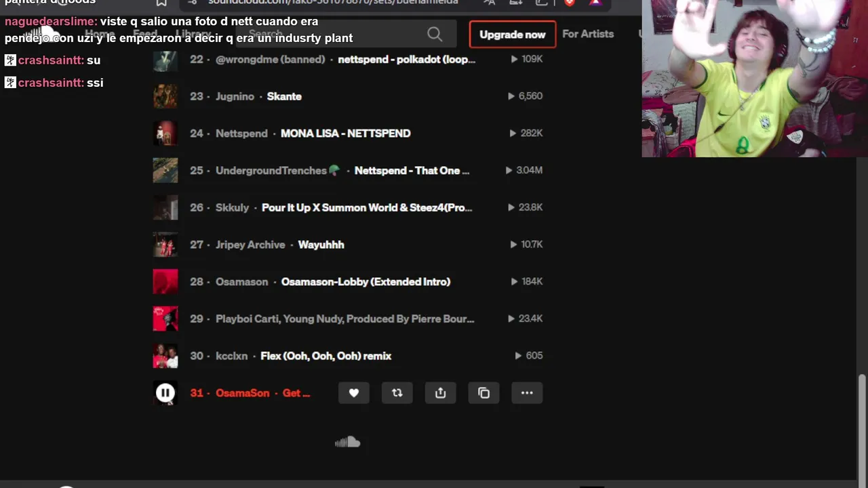The height and width of the screenshot is (488, 868).
Task: Open Flex (Ooh, Ooh, Ooh) remix track
Action: point(326,356)
